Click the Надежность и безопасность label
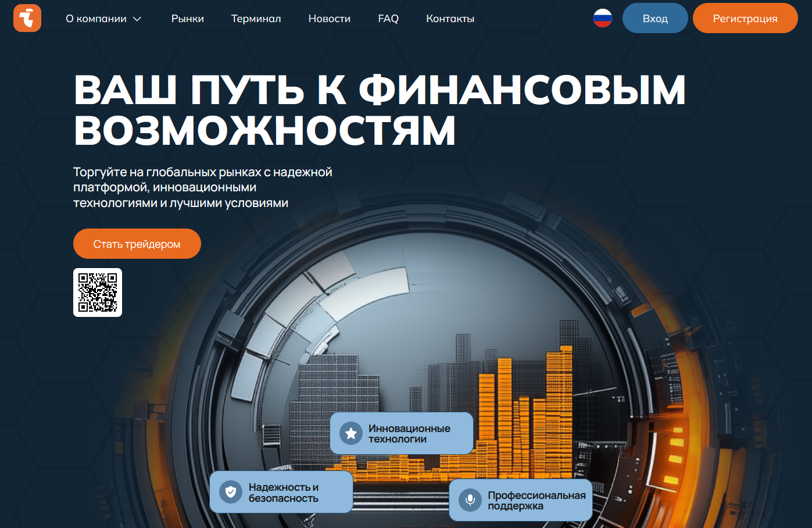The height and width of the screenshot is (528, 812). point(284,493)
